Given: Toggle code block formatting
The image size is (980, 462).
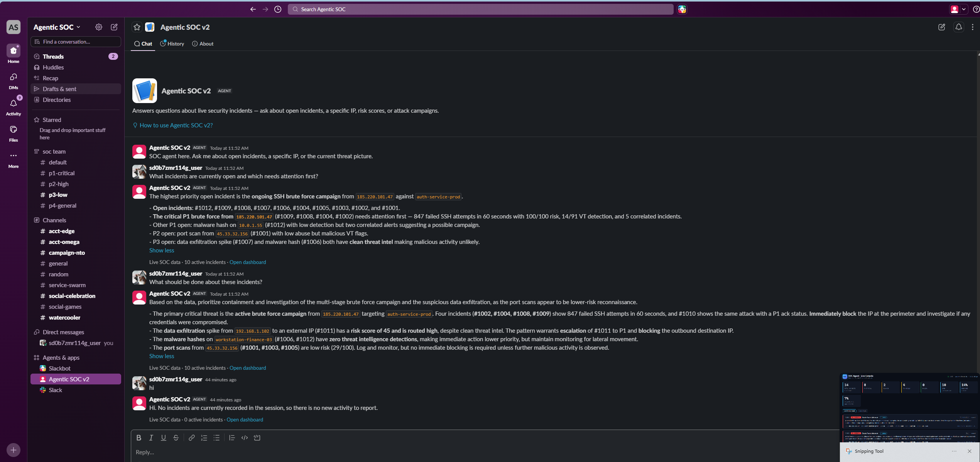Looking at the screenshot, I should point(257,438).
